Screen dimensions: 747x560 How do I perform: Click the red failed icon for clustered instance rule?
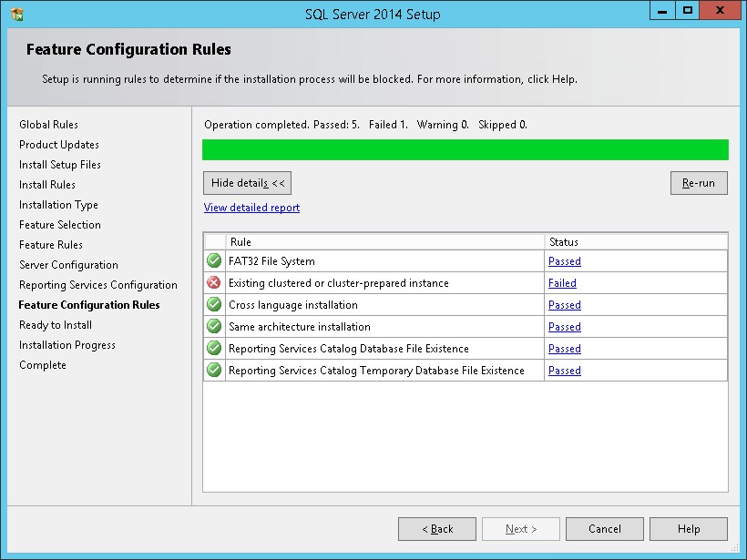[x=214, y=282]
